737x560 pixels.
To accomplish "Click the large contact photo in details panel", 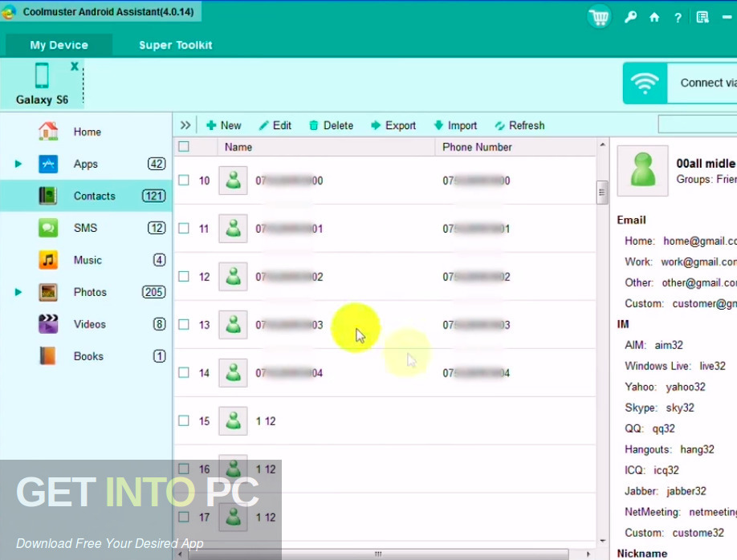I will tap(642, 171).
